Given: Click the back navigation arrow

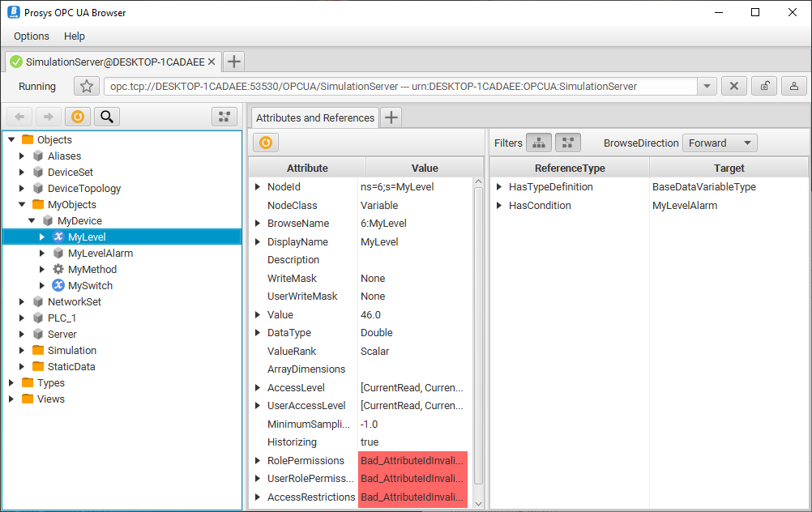Looking at the screenshot, I should pyautogui.click(x=20, y=117).
